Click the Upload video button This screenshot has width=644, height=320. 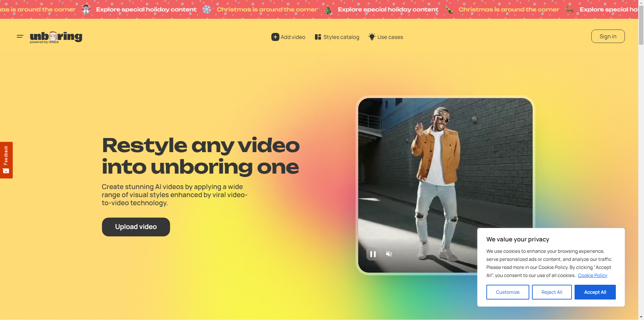(136, 227)
